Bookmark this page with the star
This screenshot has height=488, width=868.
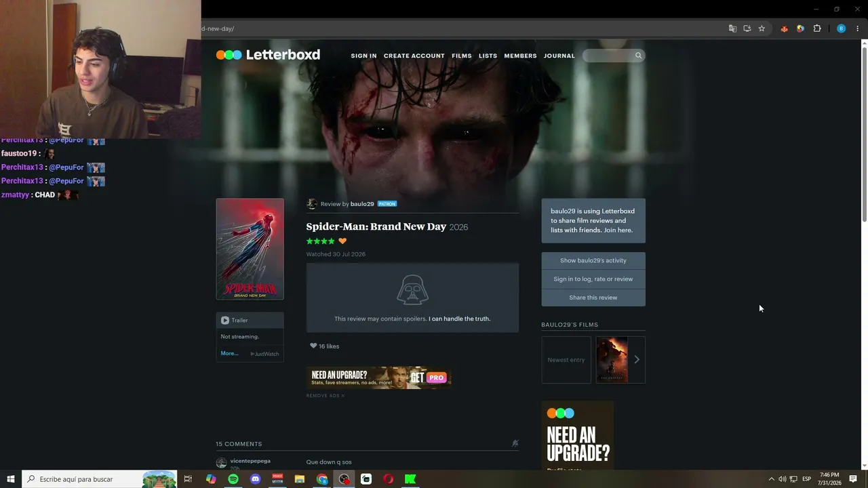[x=762, y=28]
